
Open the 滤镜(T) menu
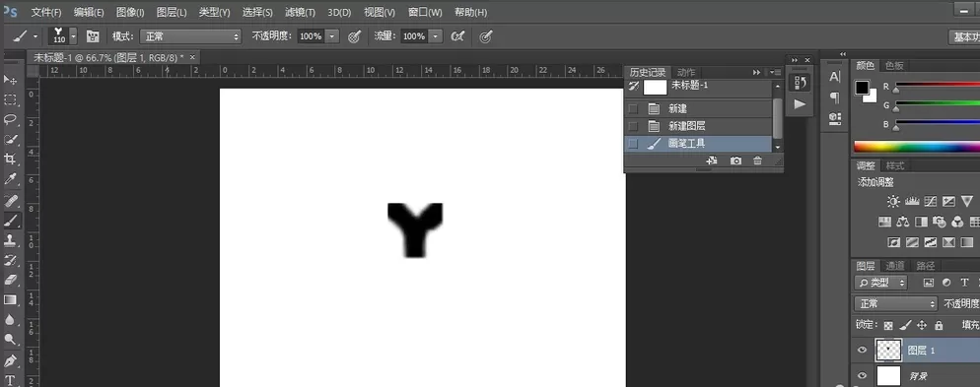[300, 13]
